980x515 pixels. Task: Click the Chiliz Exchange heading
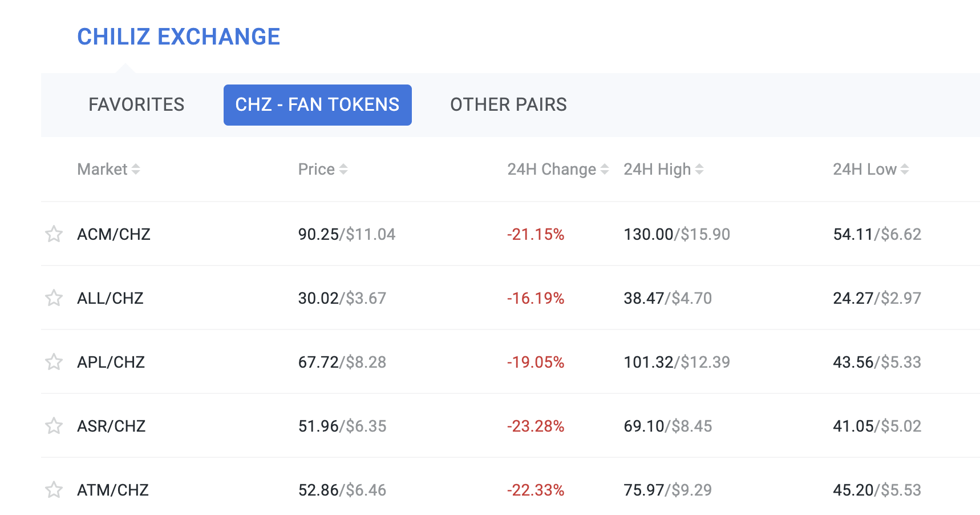(x=179, y=37)
